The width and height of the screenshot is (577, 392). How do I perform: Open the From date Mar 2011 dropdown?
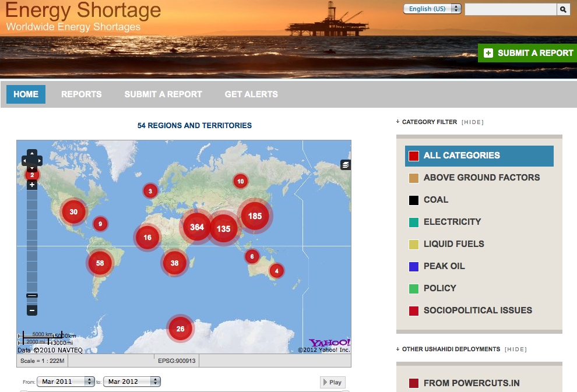66,382
